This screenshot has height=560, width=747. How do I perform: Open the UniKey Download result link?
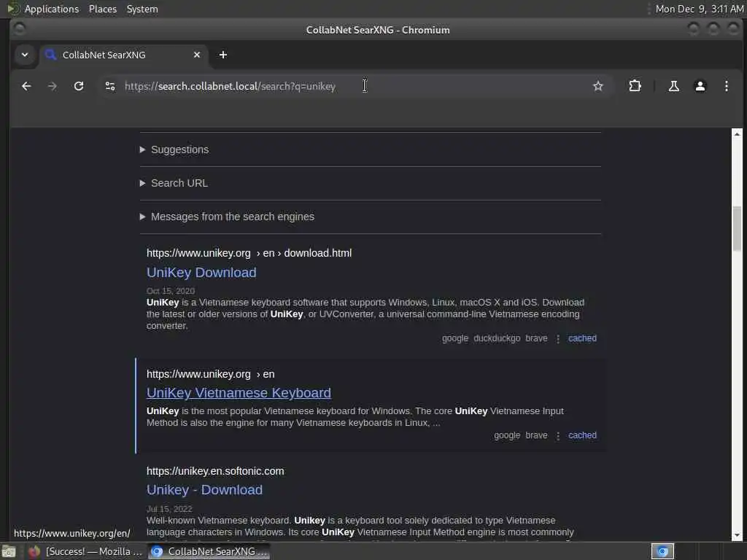click(201, 273)
